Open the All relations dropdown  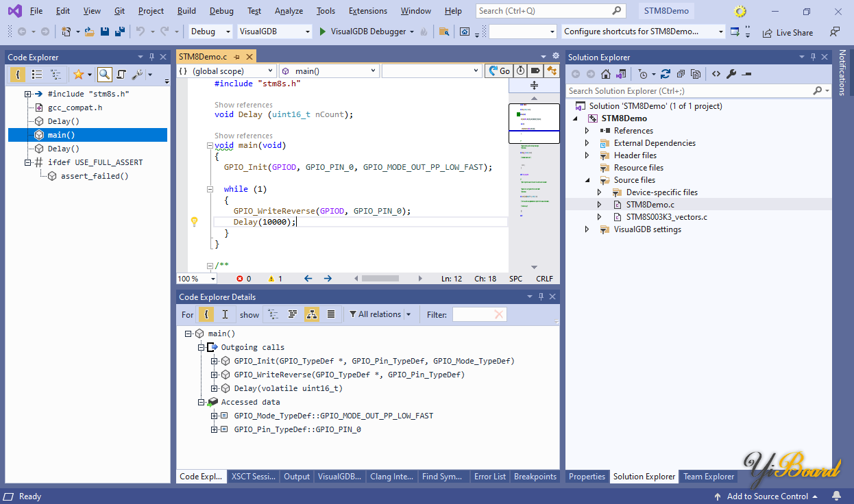click(380, 314)
